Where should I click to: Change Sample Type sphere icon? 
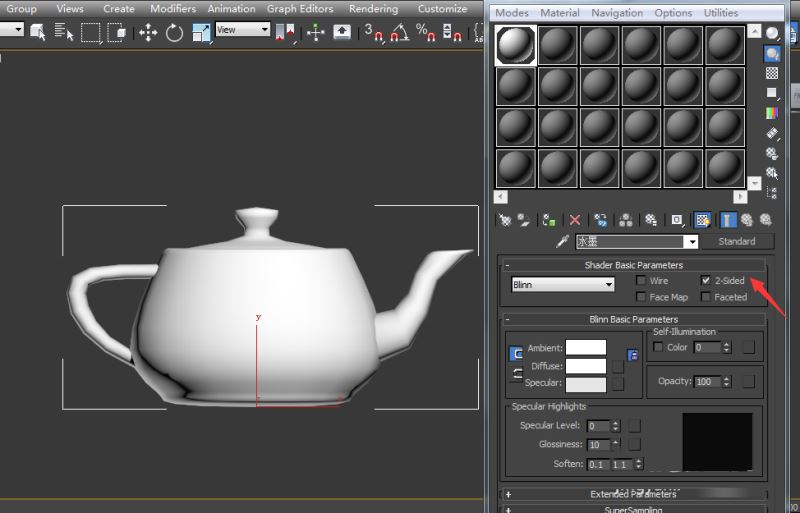tap(772, 34)
